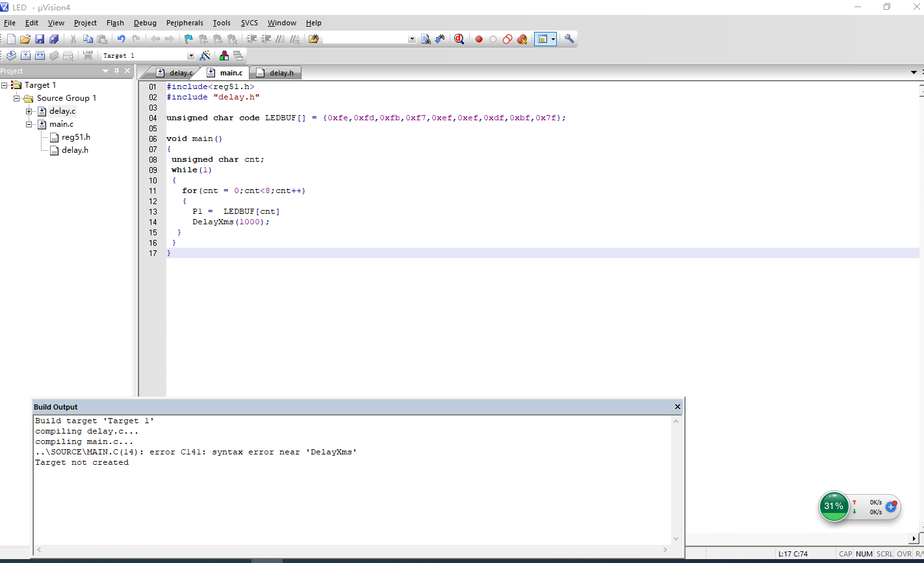The width and height of the screenshot is (924, 563).
Task: Translate the current file
Action: tap(11, 56)
